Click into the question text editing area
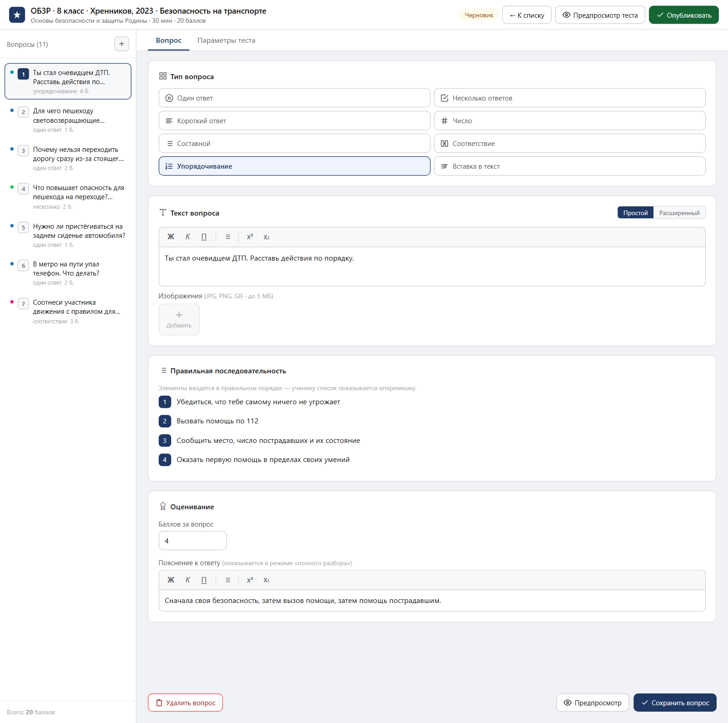This screenshot has height=723, width=728. 432,266
